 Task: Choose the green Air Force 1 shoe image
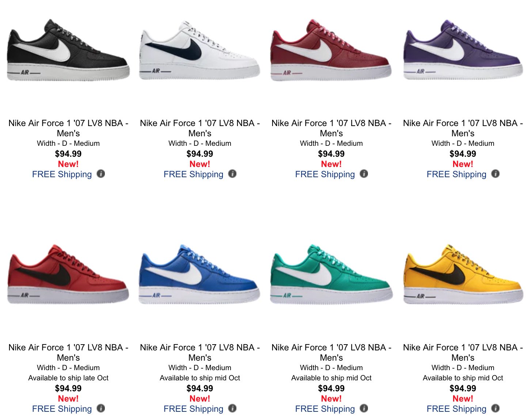pyautogui.click(x=331, y=274)
